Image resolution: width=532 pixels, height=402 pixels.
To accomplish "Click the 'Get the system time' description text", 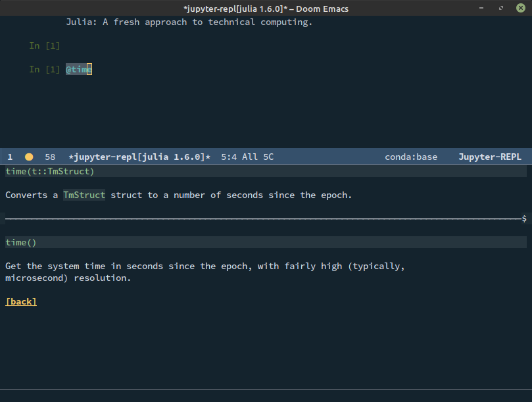I will click(x=205, y=266).
